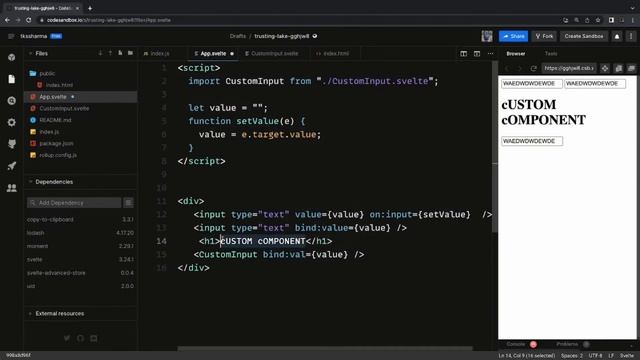The height and width of the screenshot is (360, 640).
Task: Open the notifications bell
Action: (617, 36)
